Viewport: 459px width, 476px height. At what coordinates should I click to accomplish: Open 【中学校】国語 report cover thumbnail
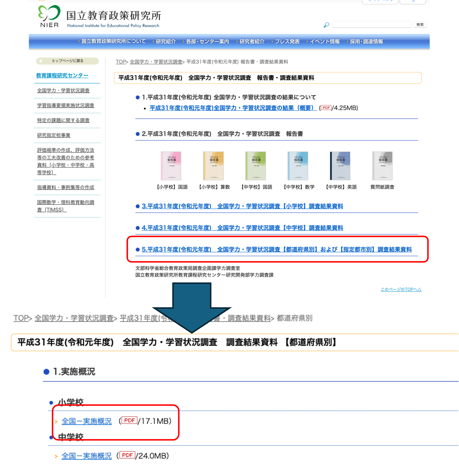point(256,166)
